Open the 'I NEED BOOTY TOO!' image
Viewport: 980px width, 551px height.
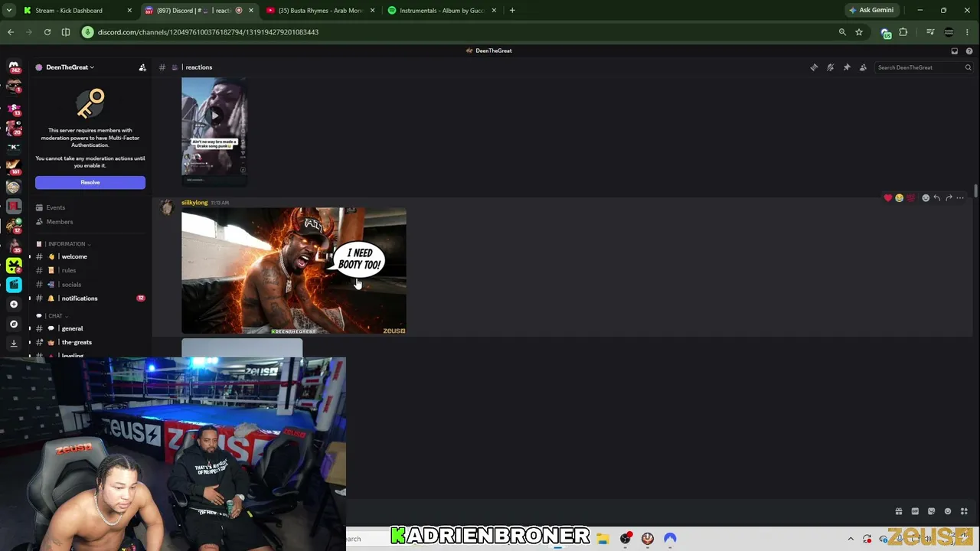pos(294,271)
